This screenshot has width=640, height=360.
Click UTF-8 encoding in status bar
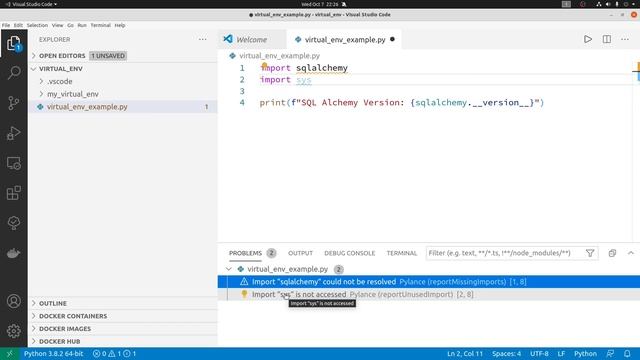[539, 354]
